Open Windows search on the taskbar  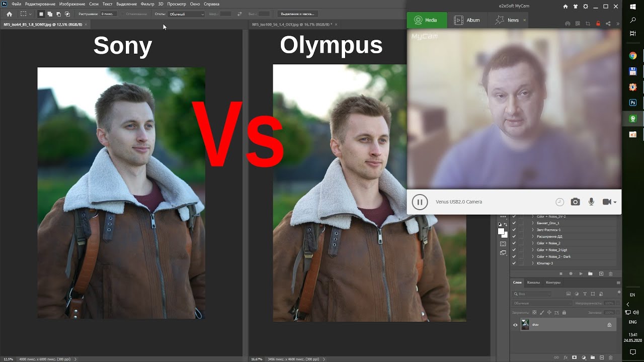coord(633,20)
